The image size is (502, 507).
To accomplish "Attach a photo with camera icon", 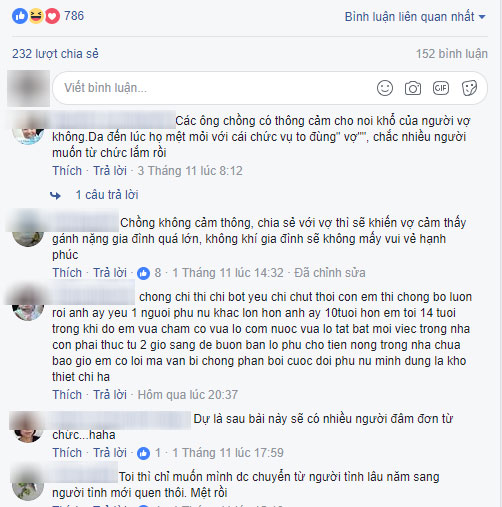I will coord(413,88).
